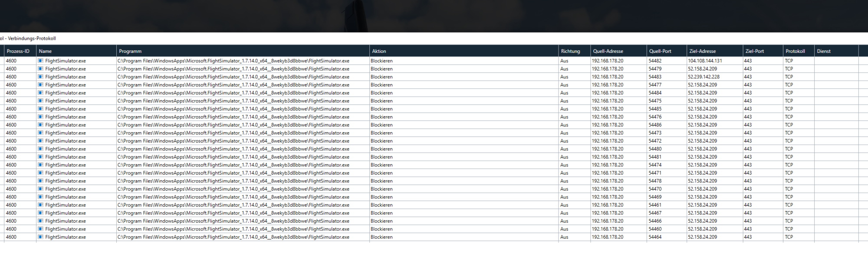Select destination address 104.108.144.131
868x260 pixels.
coord(705,61)
